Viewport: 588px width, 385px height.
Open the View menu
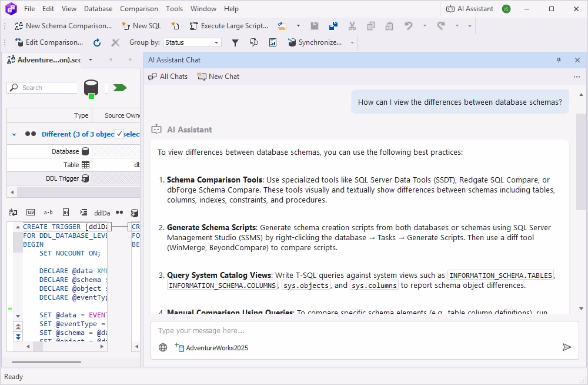(69, 9)
